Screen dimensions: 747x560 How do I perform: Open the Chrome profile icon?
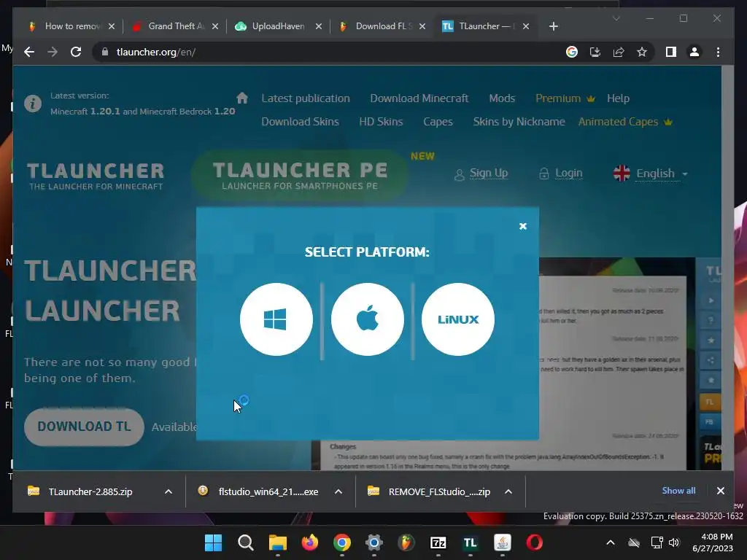tap(694, 52)
